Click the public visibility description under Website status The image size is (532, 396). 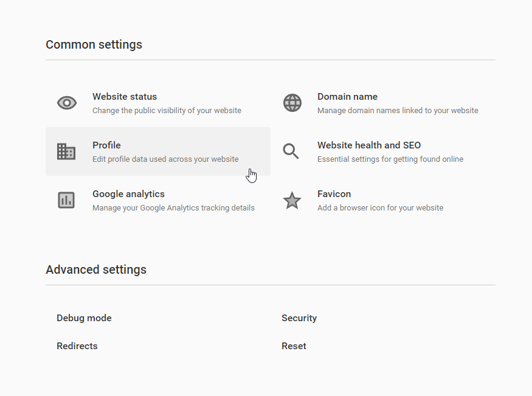(167, 110)
